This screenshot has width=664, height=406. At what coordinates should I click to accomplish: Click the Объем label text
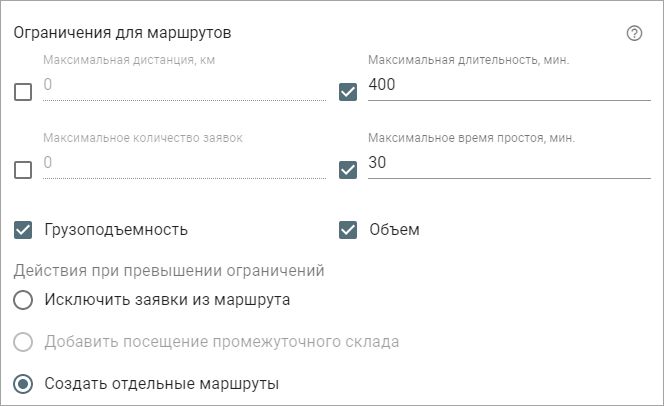coord(394,230)
